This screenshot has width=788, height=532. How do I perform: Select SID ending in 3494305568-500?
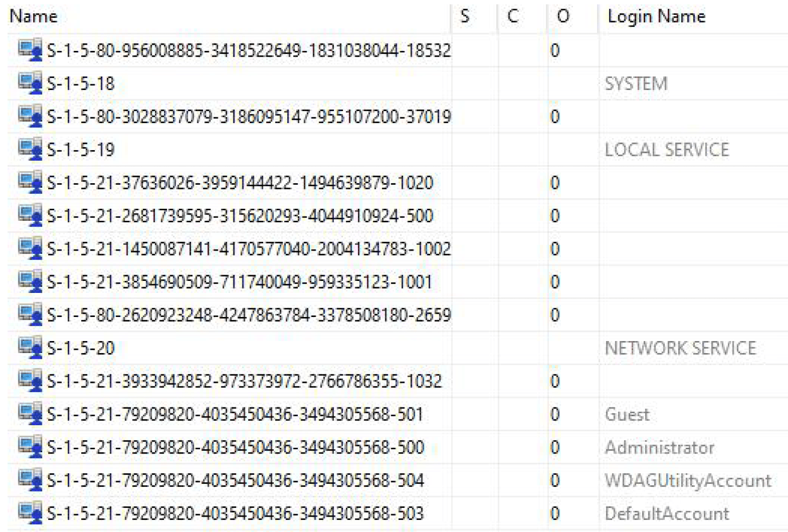(236, 447)
